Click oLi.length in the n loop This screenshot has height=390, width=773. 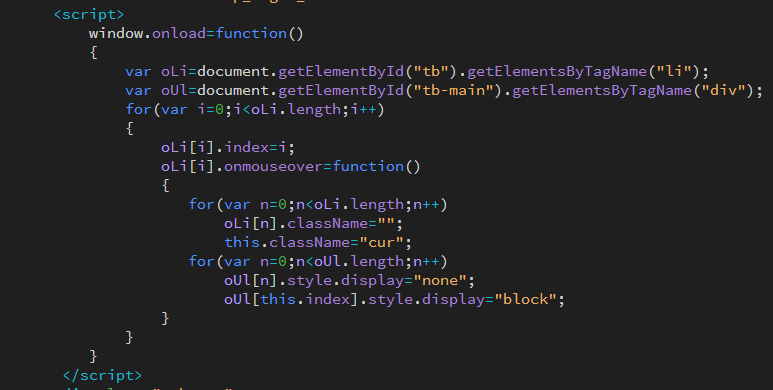coord(359,205)
